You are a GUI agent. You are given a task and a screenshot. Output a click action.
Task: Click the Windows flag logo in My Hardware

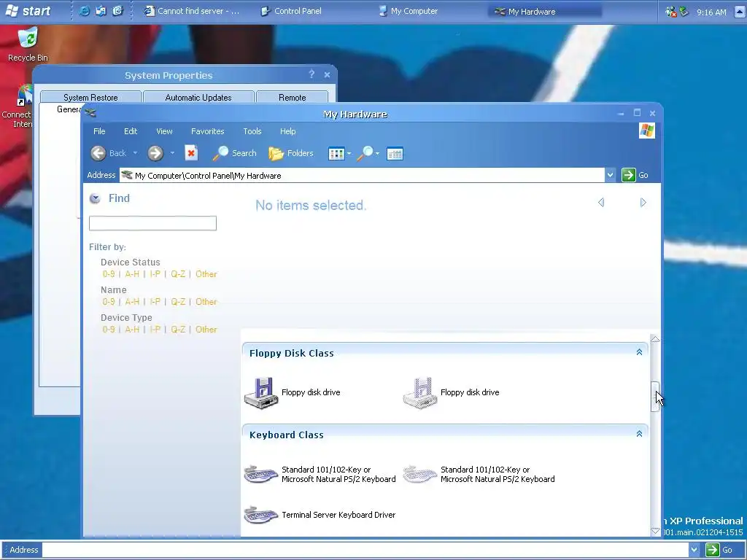pyautogui.click(x=647, y=131)
